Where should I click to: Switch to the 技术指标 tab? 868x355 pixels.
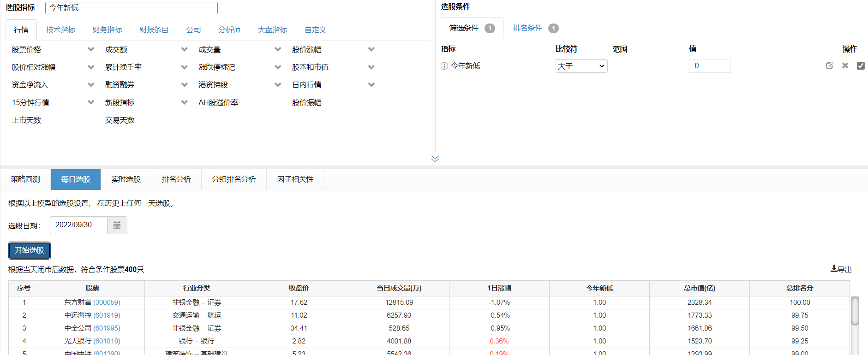(60, 30)
